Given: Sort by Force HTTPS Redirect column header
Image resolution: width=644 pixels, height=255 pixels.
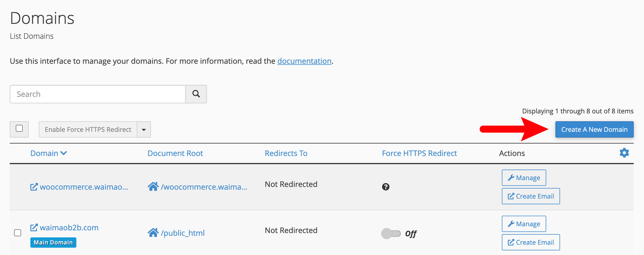Looking at the screenshot, I should pyautogui.click(x=419, y=153).
